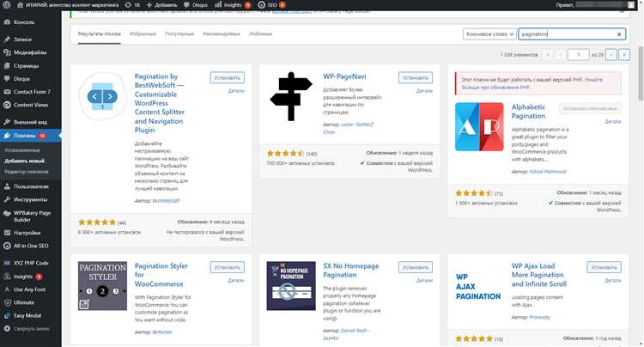Open XYZ PHP Code menu
Viewport: 644px width, 347px height.
[x=31, y=263]
